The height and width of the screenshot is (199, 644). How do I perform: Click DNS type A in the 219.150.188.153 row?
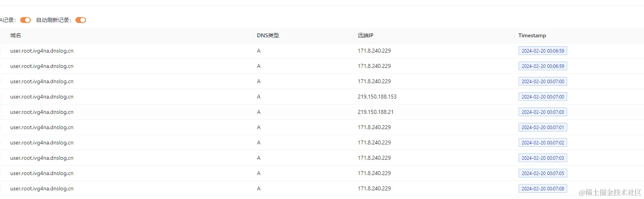point(259,97)
